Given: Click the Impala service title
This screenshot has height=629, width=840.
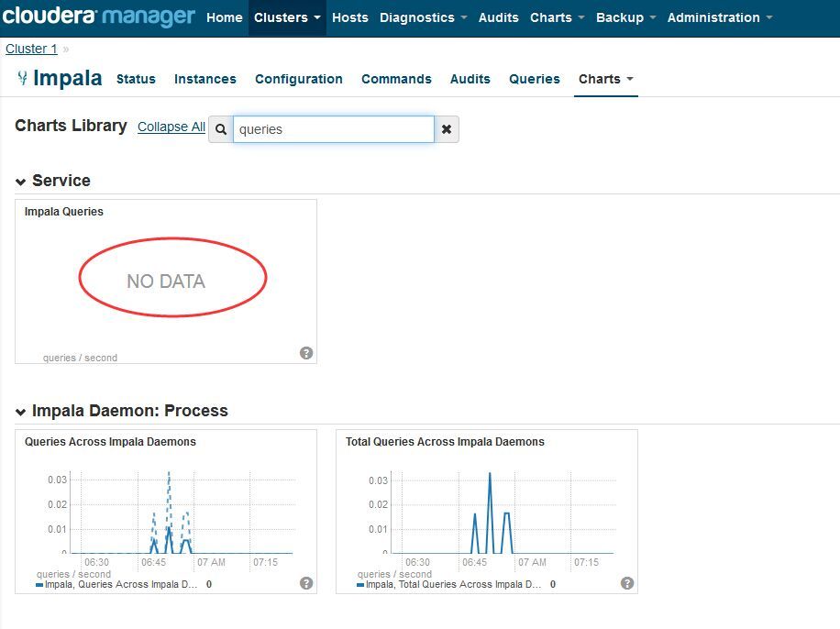Looking at the screenshot, I should pyautogui.click(x=68, y=78).
